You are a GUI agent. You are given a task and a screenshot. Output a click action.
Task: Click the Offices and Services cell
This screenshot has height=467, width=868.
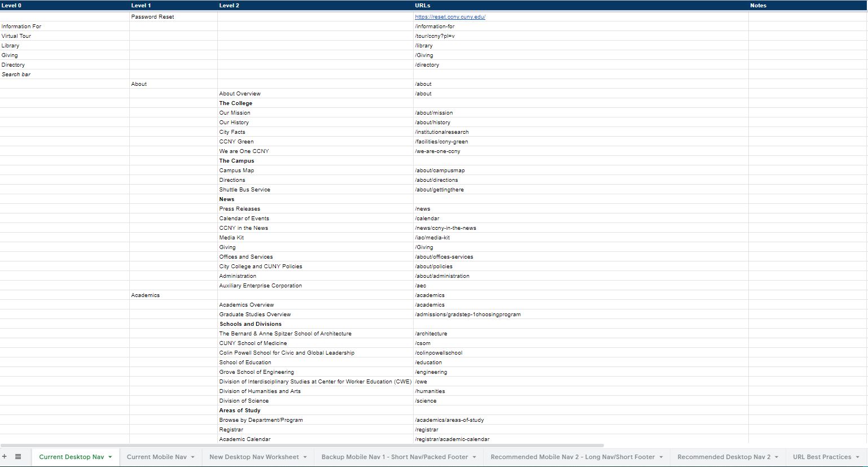click(x=315, y=257)
